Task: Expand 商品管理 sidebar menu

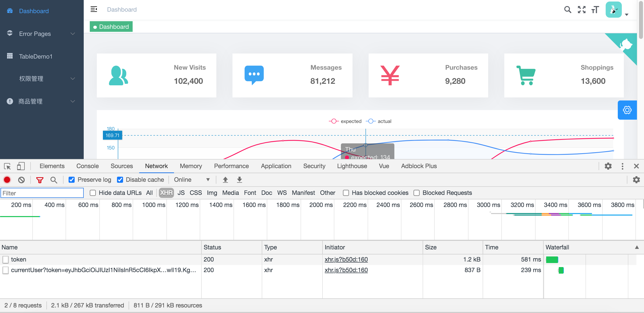Action: point(42,101)
